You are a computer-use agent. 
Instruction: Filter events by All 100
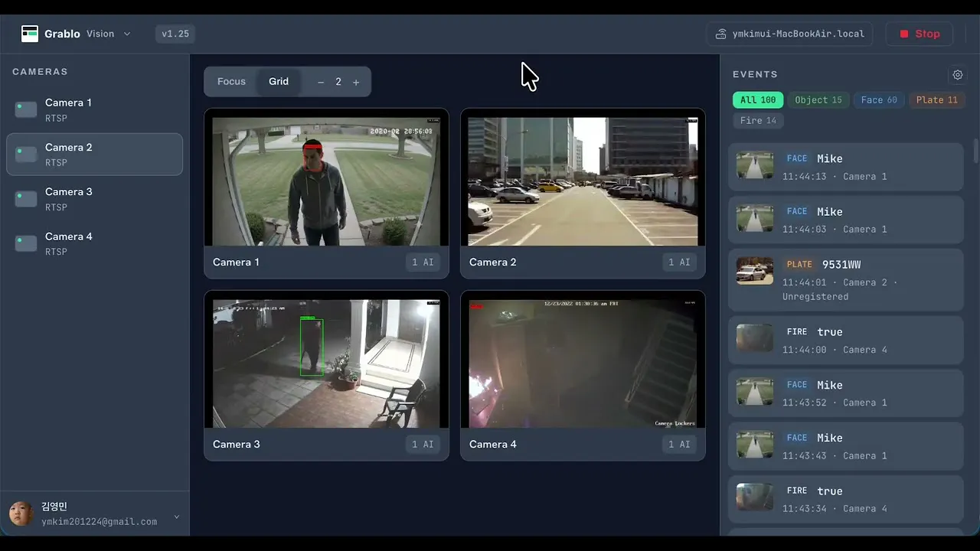point(758,99)
